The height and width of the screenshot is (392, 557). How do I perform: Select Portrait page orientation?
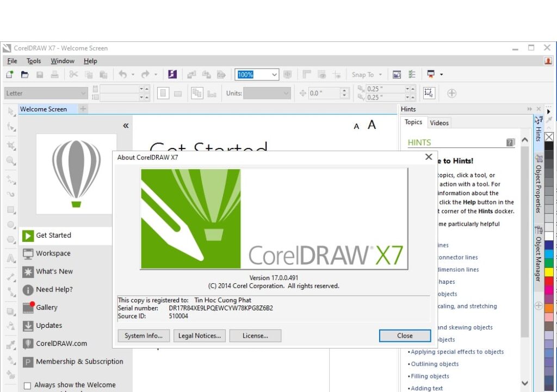pos(163,94)
